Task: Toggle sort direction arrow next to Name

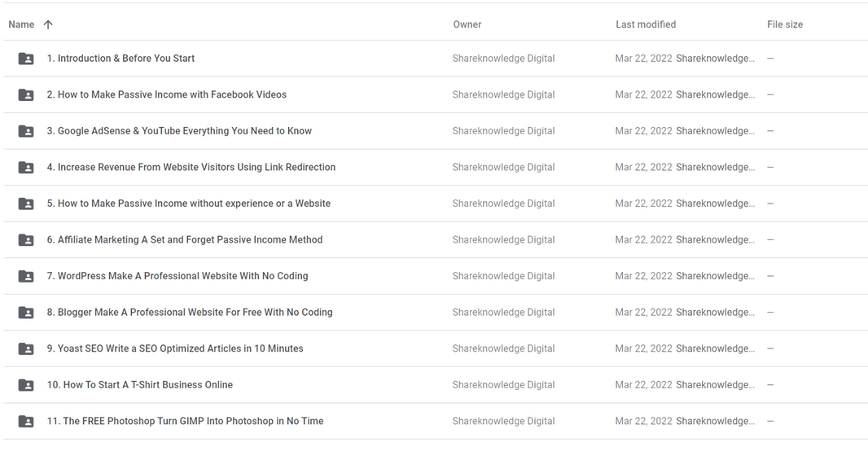Action: coord(48,24)
